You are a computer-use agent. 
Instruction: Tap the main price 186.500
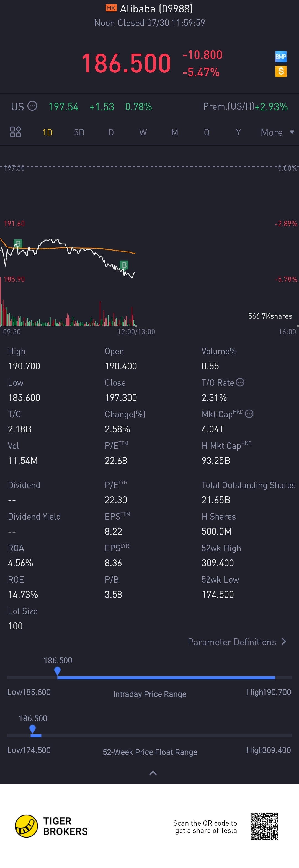(x=126, y=63)
